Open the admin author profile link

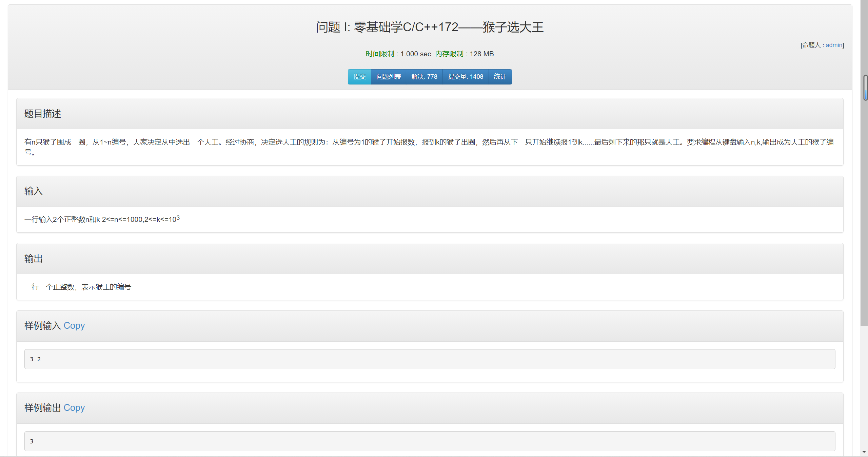pyautogui.click(x=834, y=45)
